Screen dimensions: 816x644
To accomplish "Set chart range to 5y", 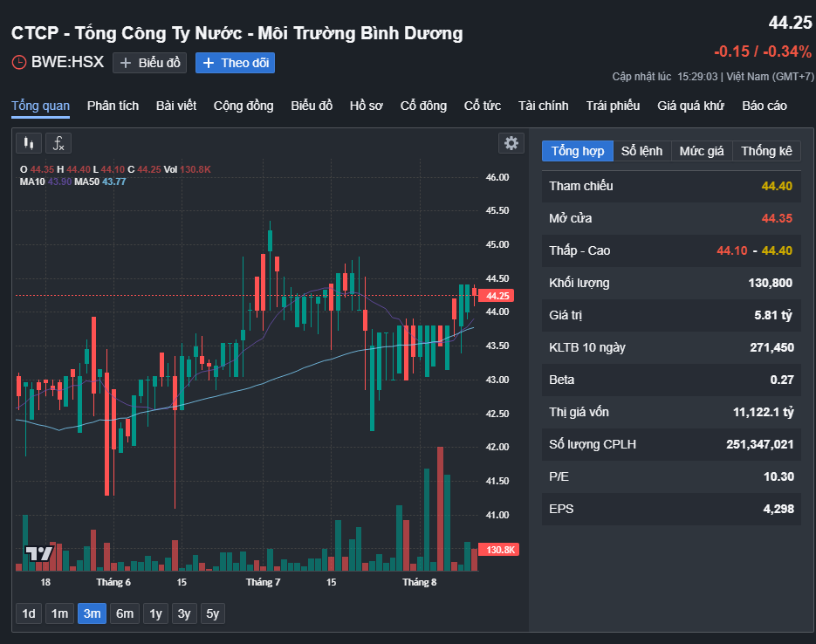I will pos(212,613).
